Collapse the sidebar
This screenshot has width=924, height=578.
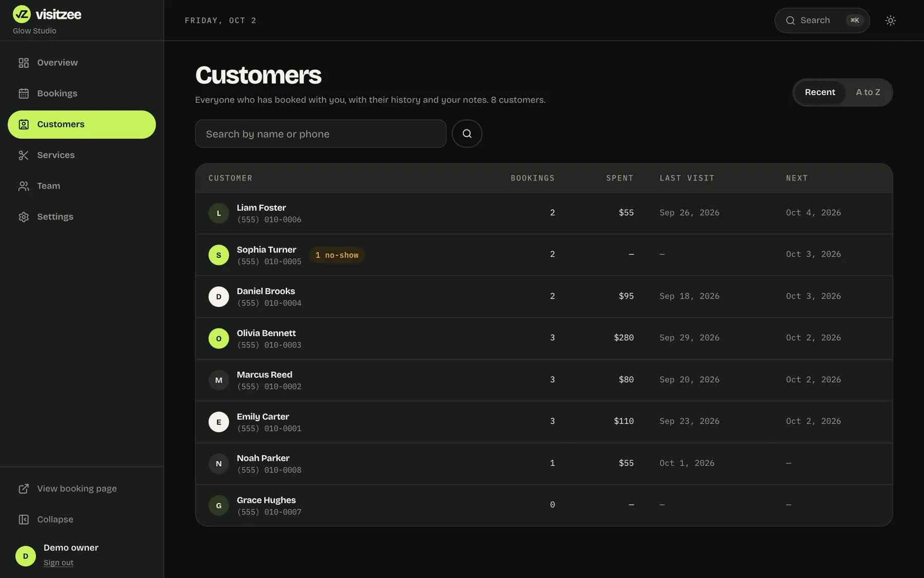[82, 519]
